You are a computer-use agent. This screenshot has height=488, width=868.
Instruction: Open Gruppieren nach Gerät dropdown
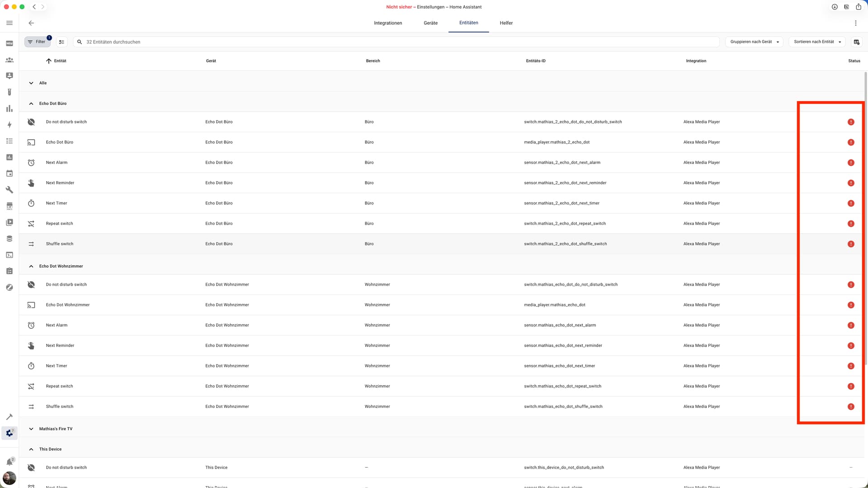click(x=754, y=42)
